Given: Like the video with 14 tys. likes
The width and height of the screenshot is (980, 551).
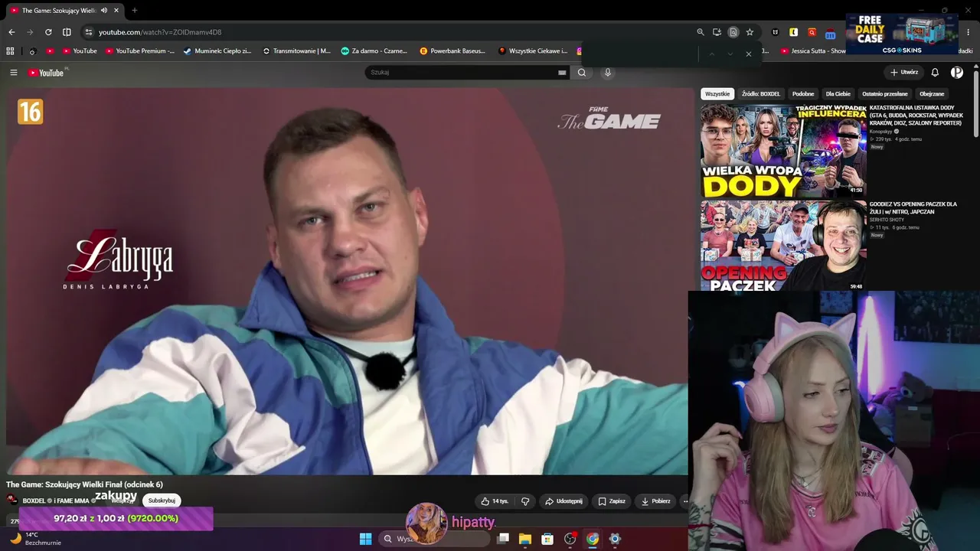Looking at the screenshot, I should (495, 501).
